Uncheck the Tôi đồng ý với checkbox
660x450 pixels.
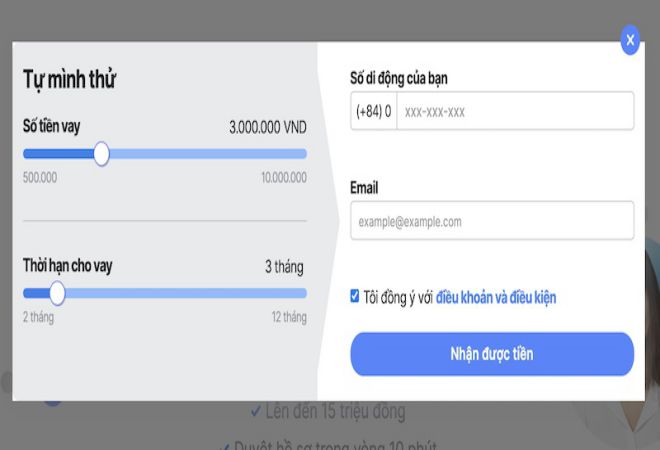(355, 296)
